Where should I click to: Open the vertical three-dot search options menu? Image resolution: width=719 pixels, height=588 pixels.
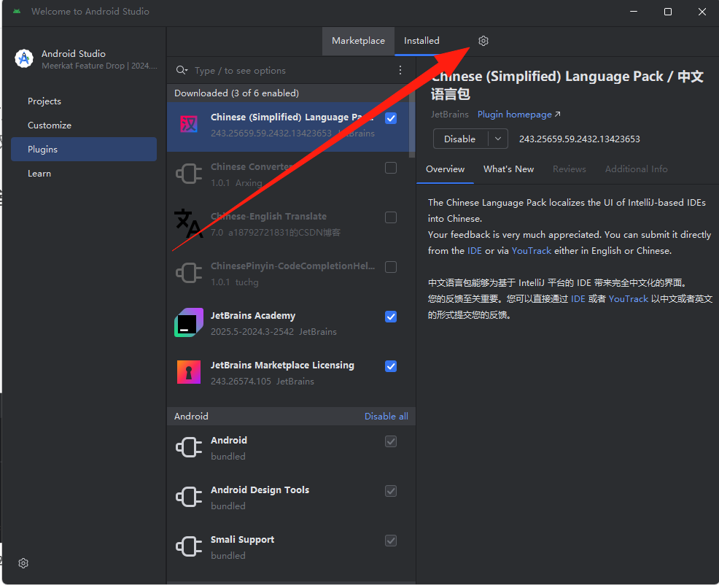click(400, 70)
